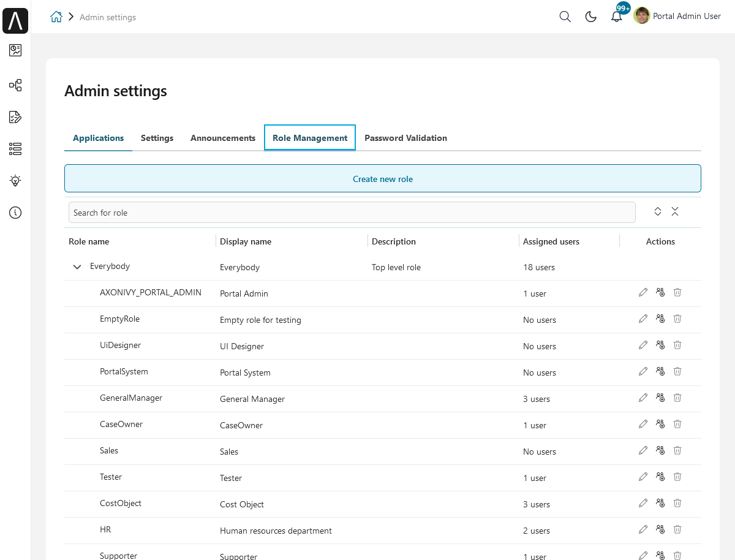Screen dimensions: 735x560
Task: Select the CostObject role name
Action: [x=121, y=503]
